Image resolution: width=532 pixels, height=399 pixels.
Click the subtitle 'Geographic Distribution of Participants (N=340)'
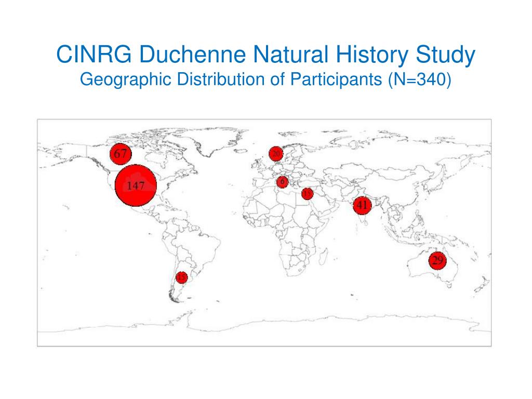coord(265,79)
